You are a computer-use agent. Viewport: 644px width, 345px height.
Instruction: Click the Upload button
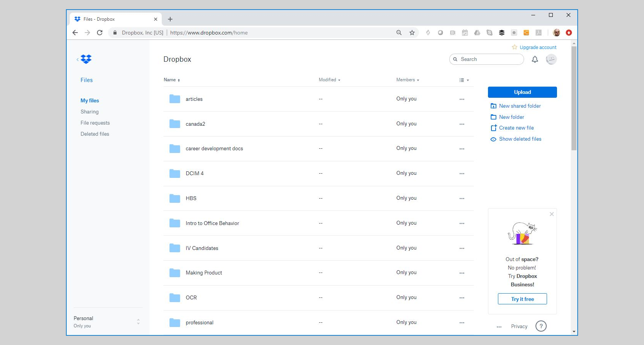pos(522,92)
